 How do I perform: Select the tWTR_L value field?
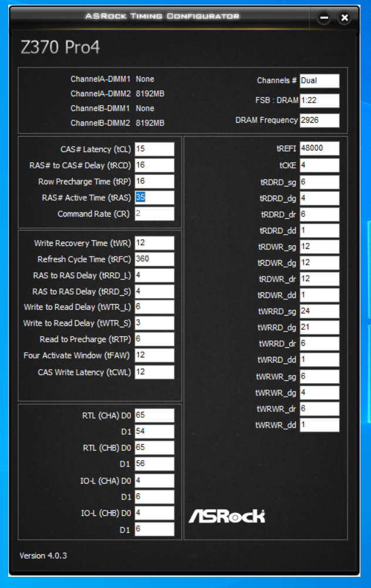click(x=154, y=307)
